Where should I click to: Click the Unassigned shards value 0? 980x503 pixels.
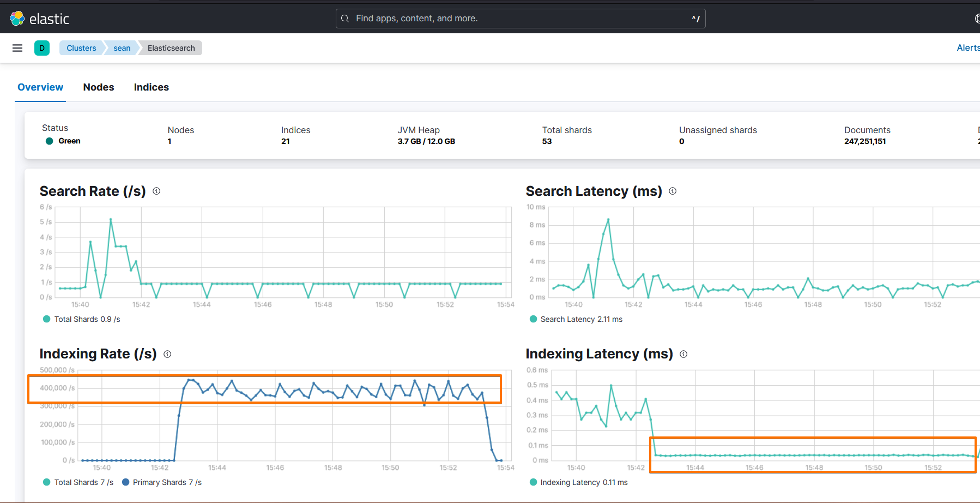[x=682, y=141]
